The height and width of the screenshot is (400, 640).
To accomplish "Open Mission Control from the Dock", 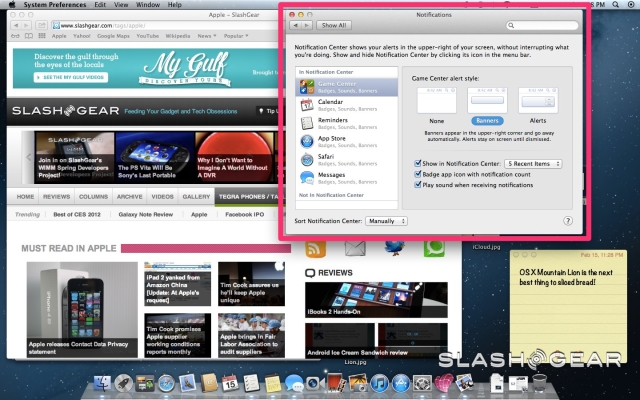I will click(x=145, y=384).
